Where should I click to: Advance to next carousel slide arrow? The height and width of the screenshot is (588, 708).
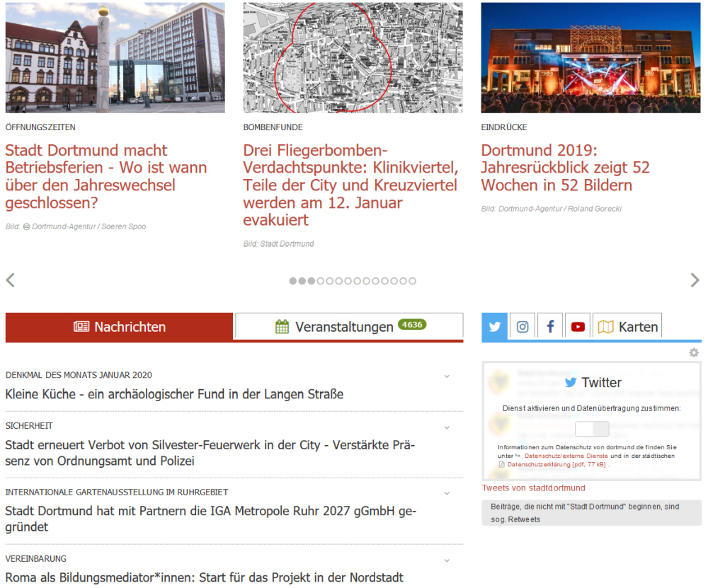point(695,280)
